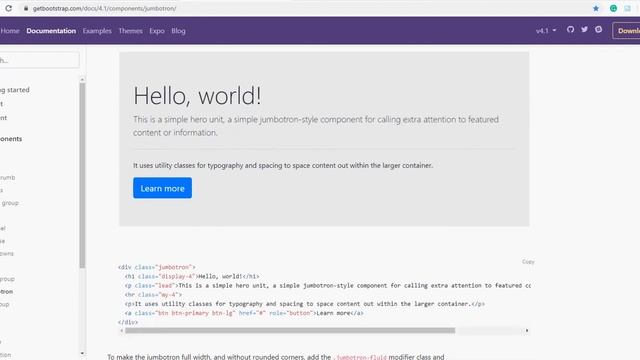
Task: Click the <hr class="my-4"> code line
Action: (x=153, y=295)
